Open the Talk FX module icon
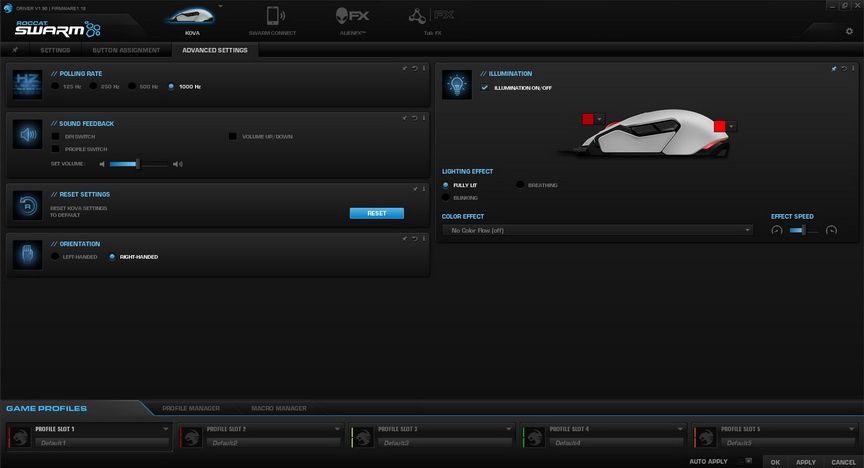Image resolution: width=864 pixels, height=468 pixels. [431, 15]
